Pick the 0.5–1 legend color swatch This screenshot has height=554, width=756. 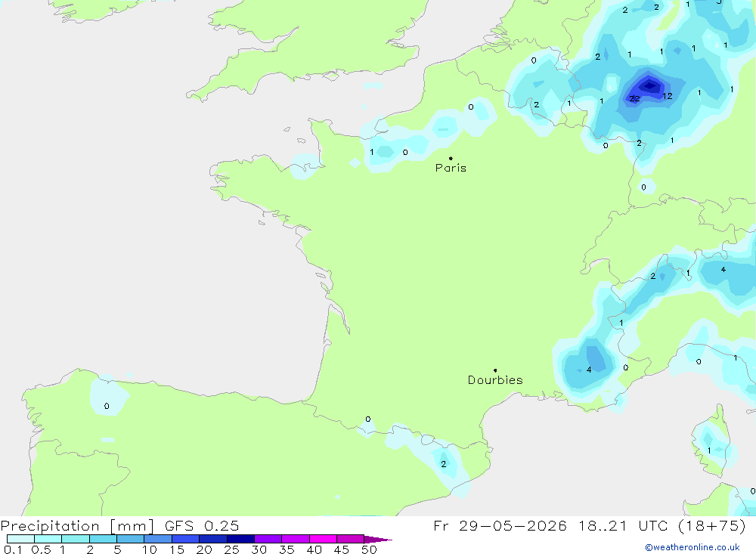(48, 539)
